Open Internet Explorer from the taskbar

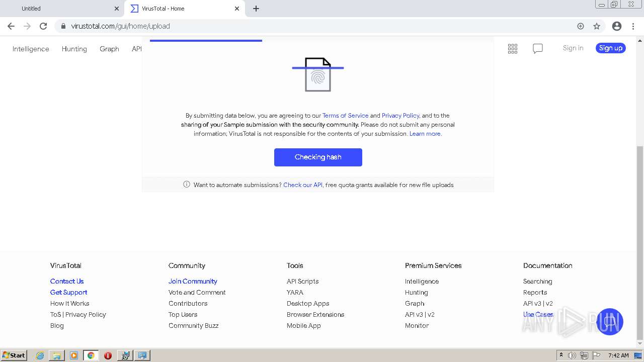[x=40, y=355]
